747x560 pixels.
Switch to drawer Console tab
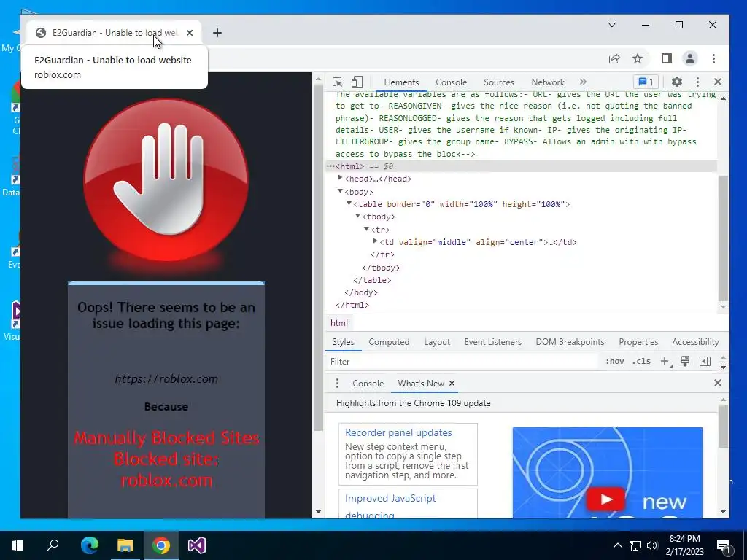point(368,384)
